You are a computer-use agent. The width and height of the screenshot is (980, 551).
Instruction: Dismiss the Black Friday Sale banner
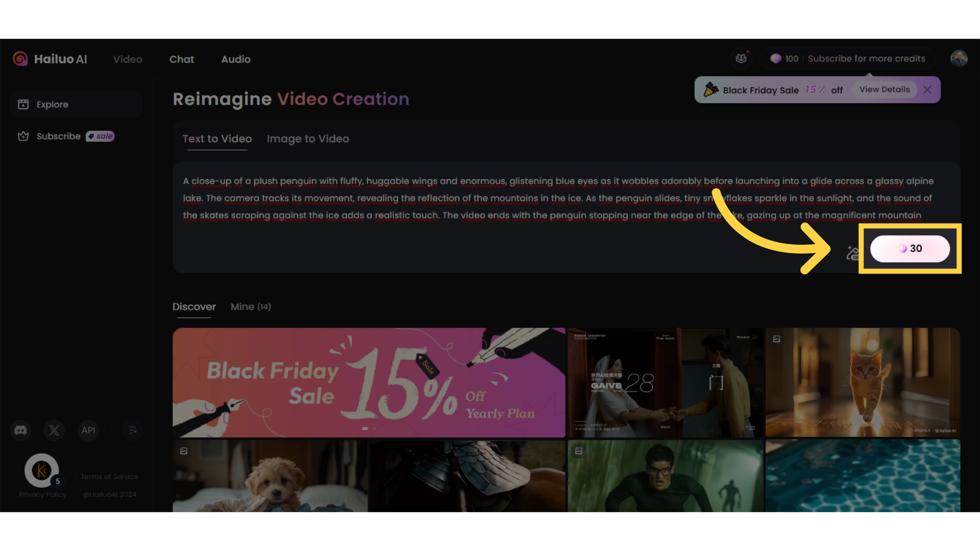[927, 90]
